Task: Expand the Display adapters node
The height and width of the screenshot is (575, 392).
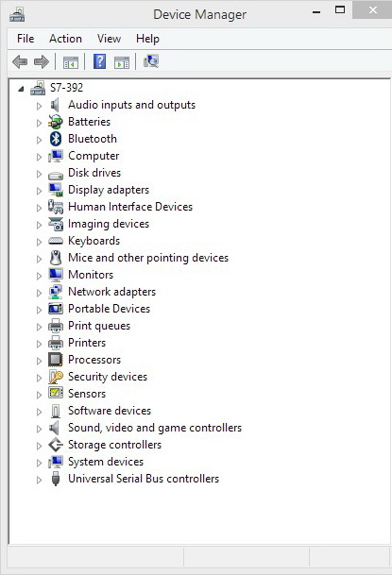Action: (39, 191)
